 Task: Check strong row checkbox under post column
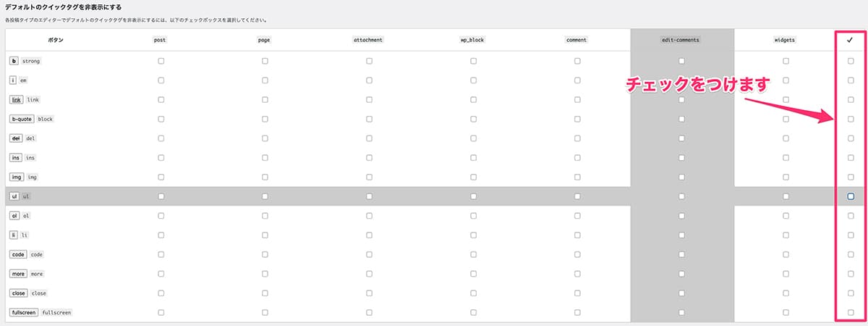pos(161,61)
